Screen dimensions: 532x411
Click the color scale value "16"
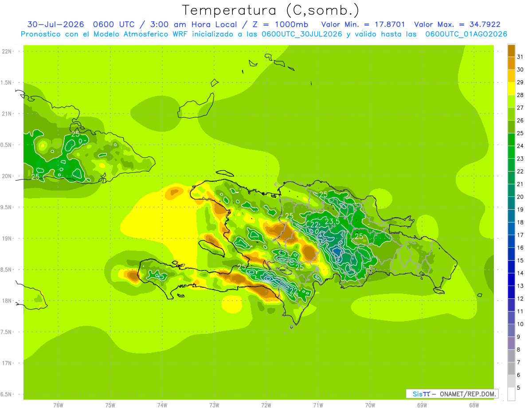[520, 247]
